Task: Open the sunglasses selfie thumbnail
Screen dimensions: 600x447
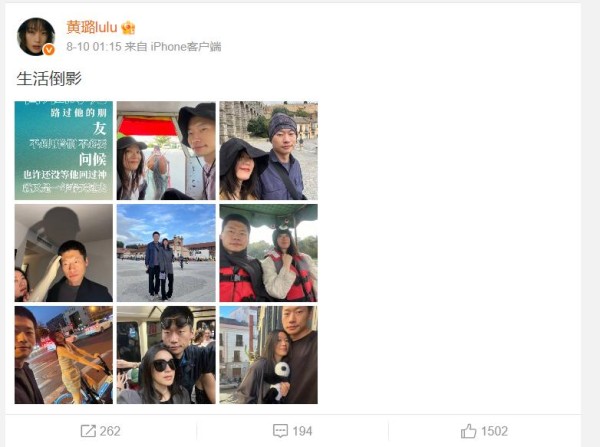Action: tap(166, 355)
